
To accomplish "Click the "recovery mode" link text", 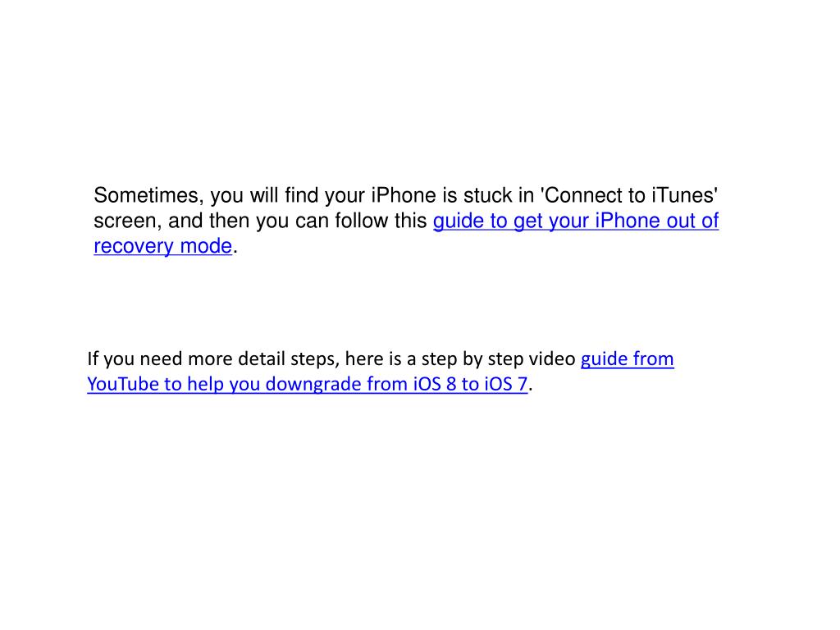I will pyautogui.click(x=163, y=246).
